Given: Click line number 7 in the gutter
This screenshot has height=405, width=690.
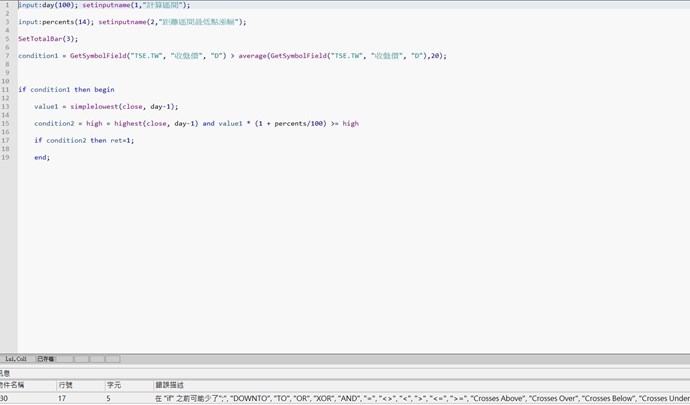Looking at the screenshot, I should (7, 56).
